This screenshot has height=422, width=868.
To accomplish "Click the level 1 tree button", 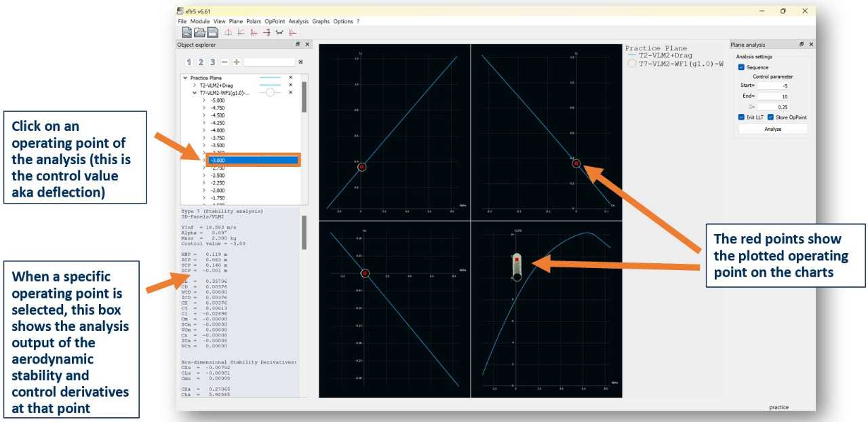I will point(190,62).
